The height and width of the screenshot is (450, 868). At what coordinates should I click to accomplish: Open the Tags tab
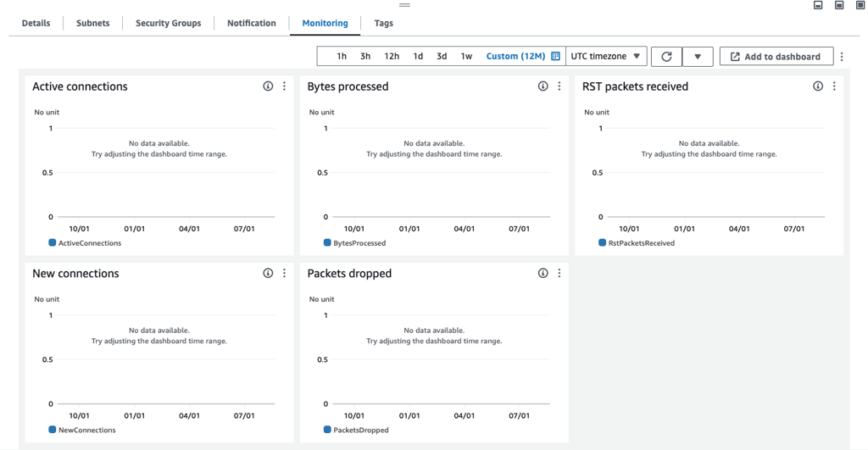pyautogui.click(x=384, y=23)
